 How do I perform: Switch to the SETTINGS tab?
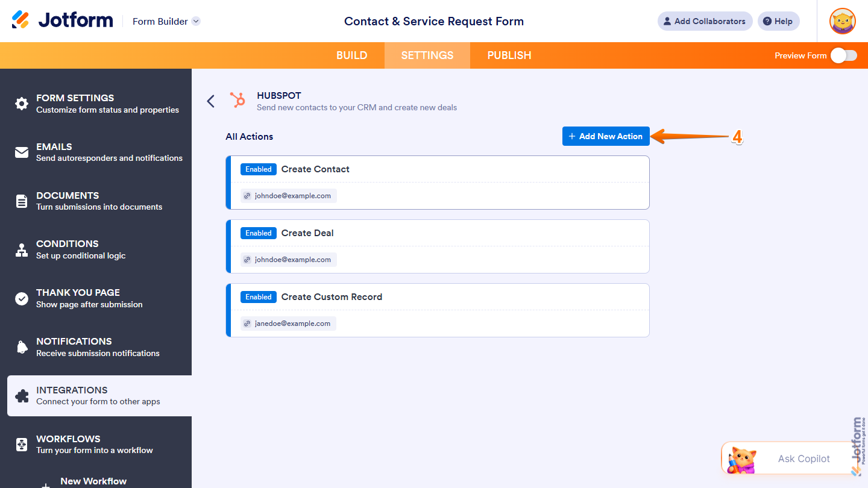pyautogui.click(x=427, y=55)
